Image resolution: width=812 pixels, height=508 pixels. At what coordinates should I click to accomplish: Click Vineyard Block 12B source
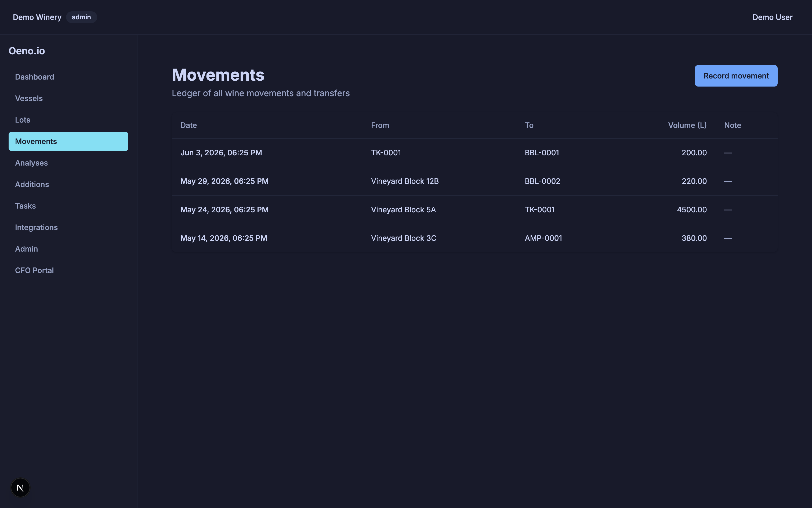405,181
